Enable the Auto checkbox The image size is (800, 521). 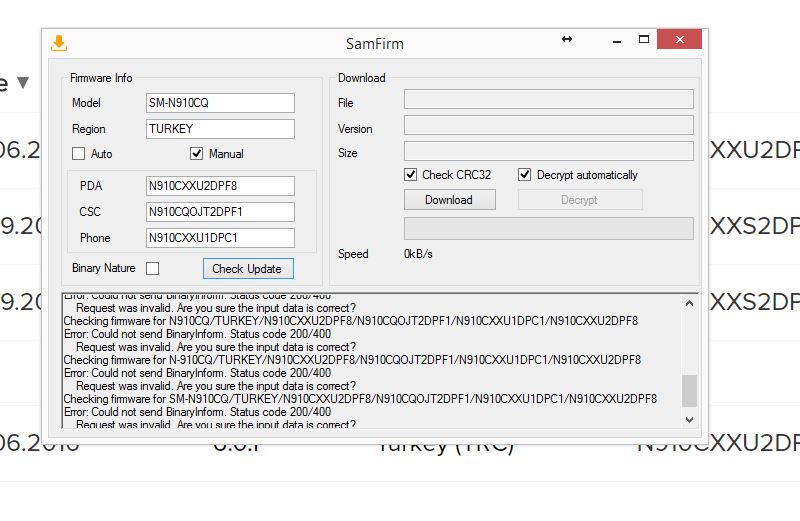(x=79, y=154)
